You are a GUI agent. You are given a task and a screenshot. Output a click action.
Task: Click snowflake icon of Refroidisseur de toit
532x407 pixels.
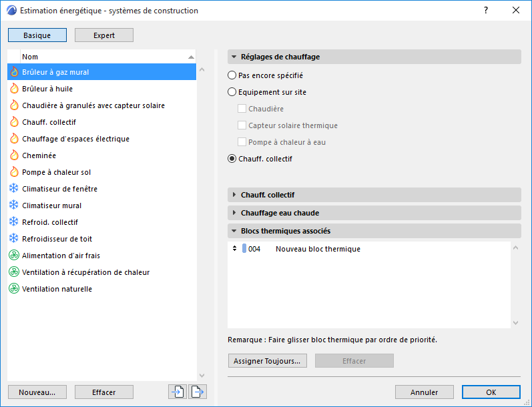click(14, 239)
